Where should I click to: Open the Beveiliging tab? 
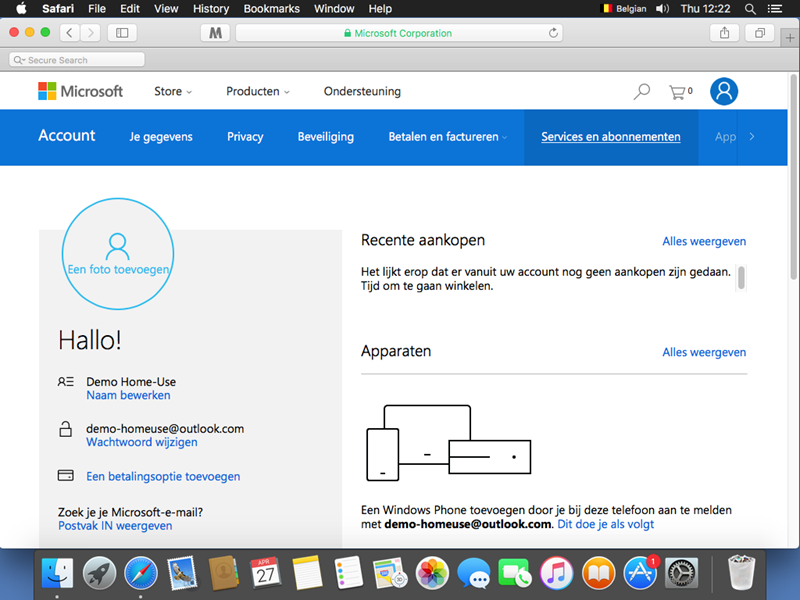click(326, 137)
